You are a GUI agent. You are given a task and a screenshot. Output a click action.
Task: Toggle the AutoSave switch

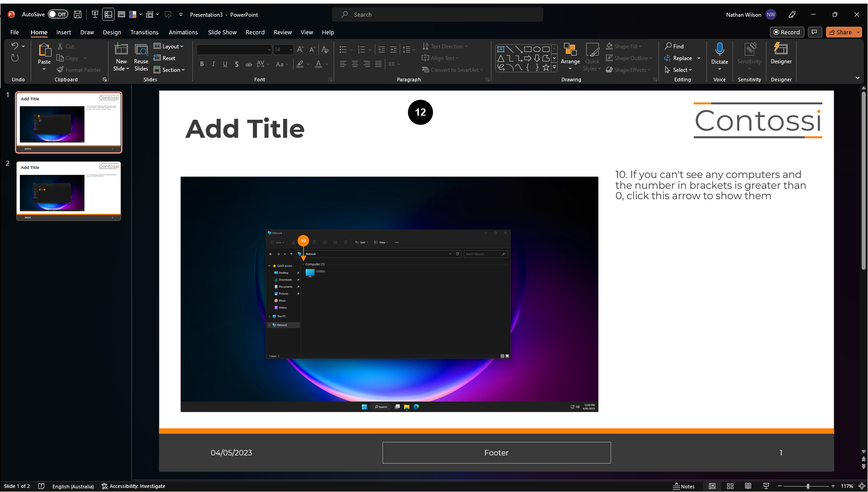[58, 14]
